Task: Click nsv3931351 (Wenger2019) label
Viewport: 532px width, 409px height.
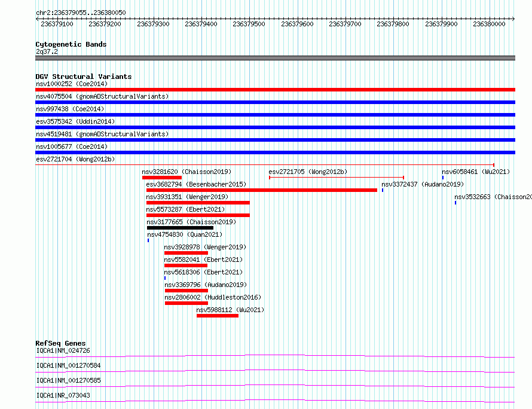Action: (187, 197)
